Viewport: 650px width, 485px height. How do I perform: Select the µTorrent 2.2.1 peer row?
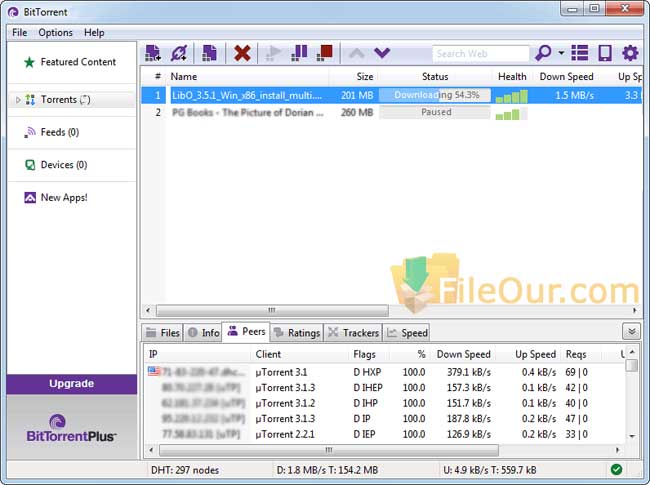(x=385, y=434)
